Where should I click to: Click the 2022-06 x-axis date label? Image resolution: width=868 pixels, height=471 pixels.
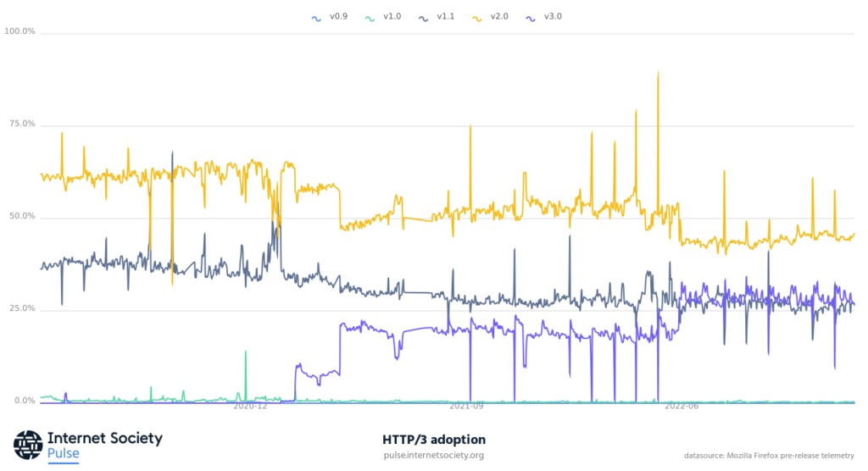[681, 407]
